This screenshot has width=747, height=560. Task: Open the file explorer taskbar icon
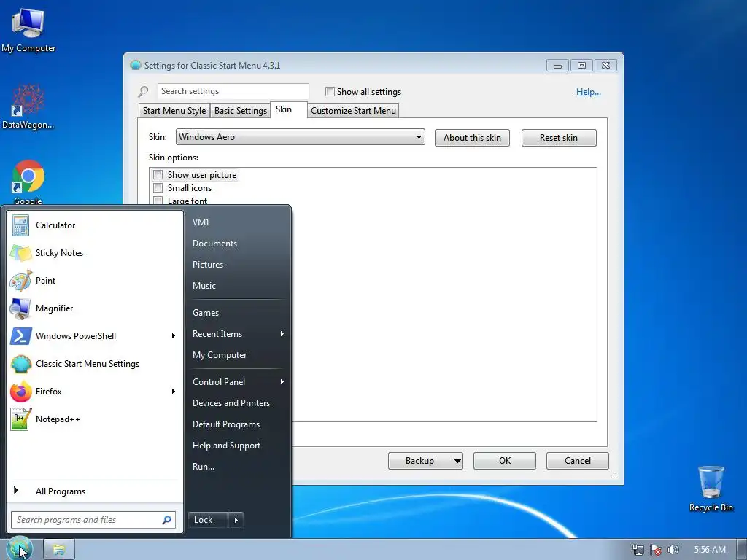58,550
